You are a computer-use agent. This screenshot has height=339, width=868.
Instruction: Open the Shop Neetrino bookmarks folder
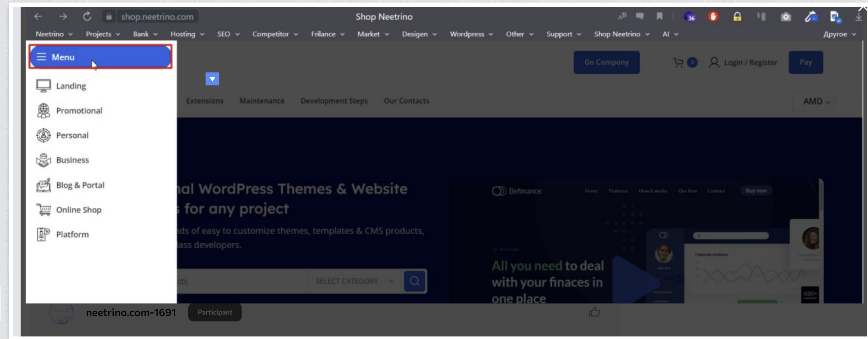(x=622, y=34)
